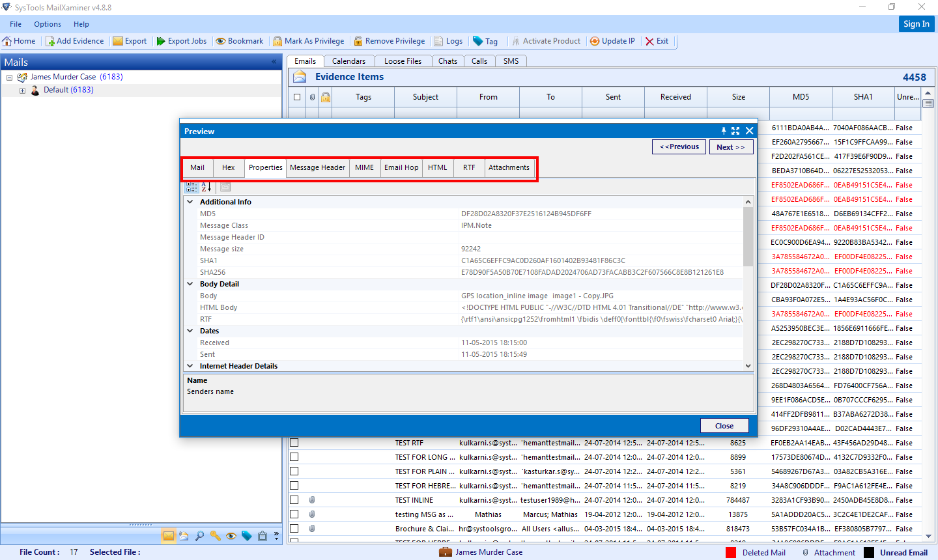
Task: Toggle the Select All checkbox in the Evidence Items header
Action: tap(296, 96)
